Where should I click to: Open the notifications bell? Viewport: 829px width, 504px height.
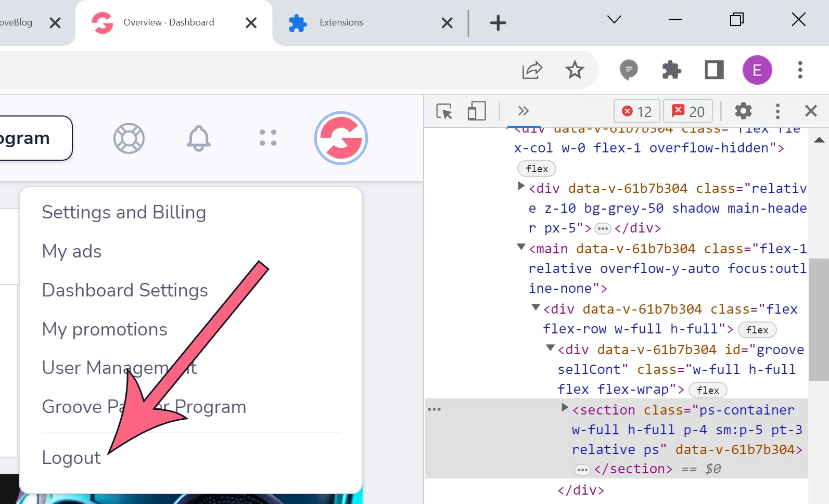[x=198, y=138]
